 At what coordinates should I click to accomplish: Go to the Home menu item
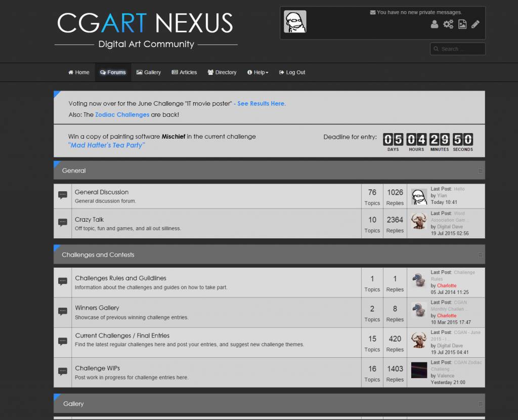tap(79, 72)
